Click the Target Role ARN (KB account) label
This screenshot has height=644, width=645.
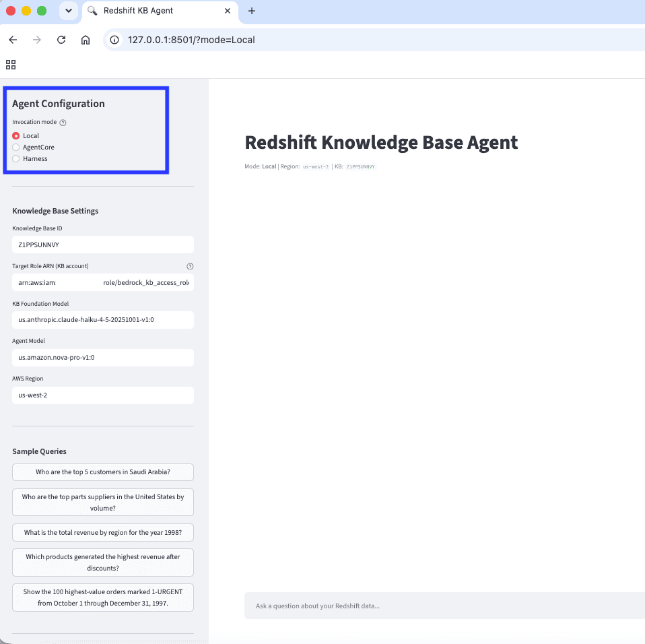(50, 266)
